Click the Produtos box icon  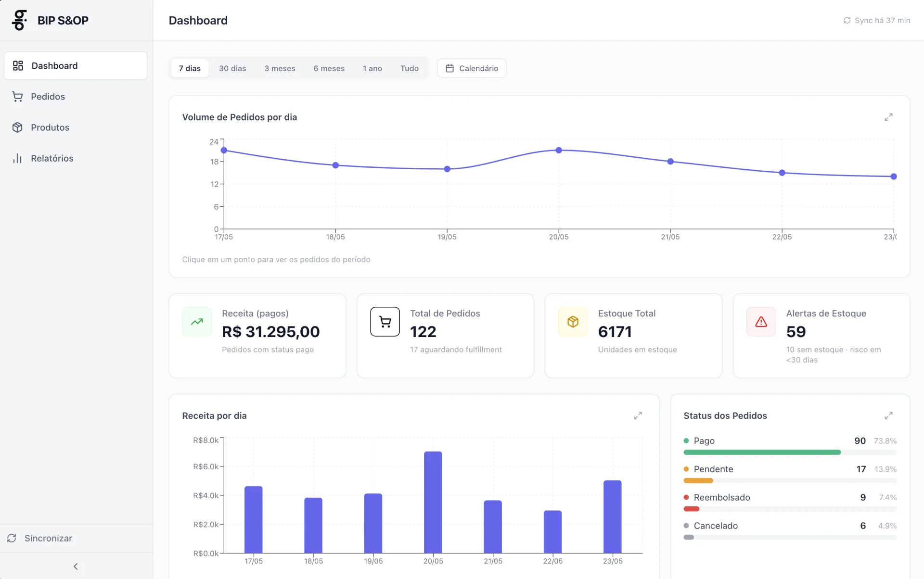click(17, 127)
